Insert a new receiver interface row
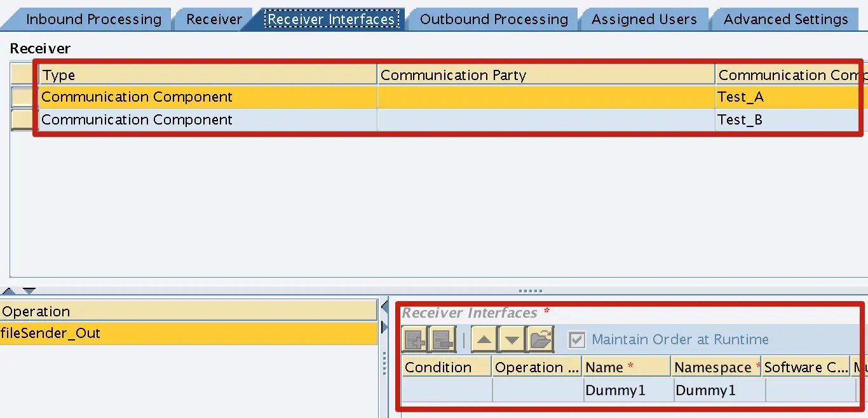This screenshot has height=418, width=868. pos(414,339)
